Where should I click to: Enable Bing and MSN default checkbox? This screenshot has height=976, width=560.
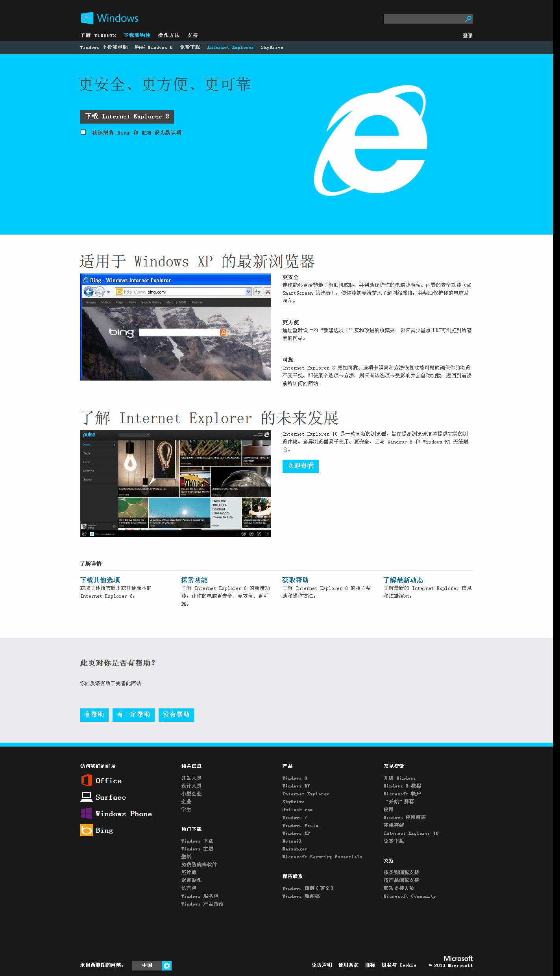click(83, 132)
